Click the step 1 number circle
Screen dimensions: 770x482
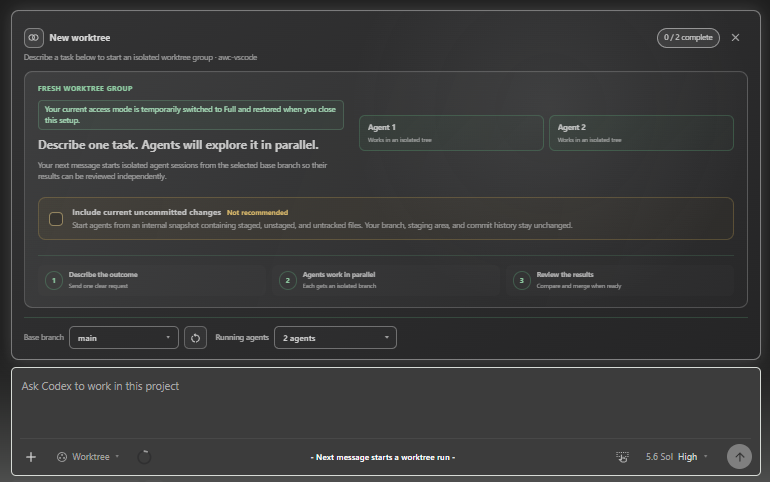(x=54, y=280)
